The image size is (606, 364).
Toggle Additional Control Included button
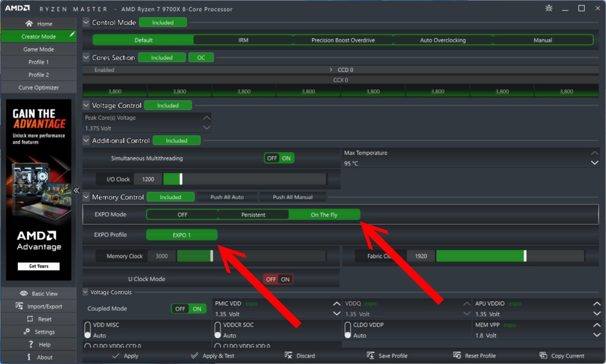point(176,141)
